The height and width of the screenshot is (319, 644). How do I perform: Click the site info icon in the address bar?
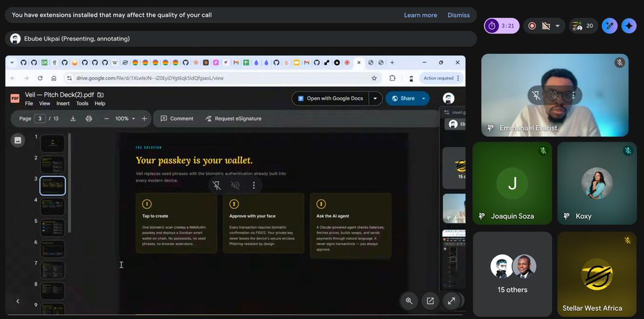click(x=69, y=78)
